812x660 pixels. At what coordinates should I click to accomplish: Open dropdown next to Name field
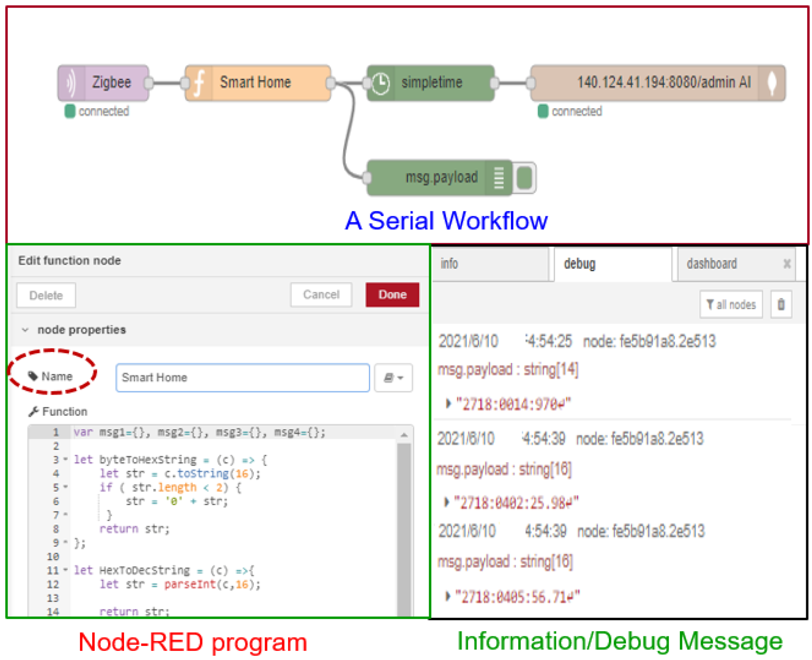(x=393, y=377)
